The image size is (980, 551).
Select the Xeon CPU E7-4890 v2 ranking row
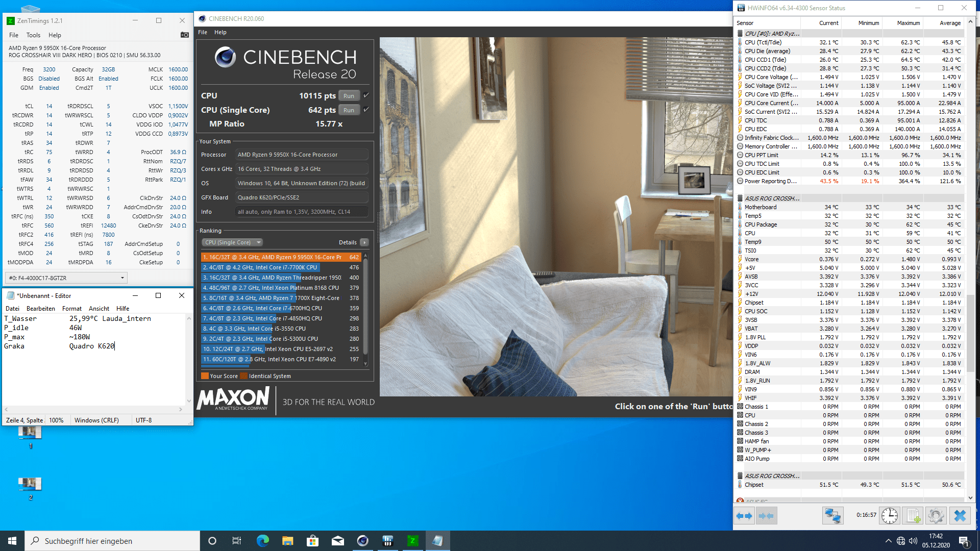281,359
